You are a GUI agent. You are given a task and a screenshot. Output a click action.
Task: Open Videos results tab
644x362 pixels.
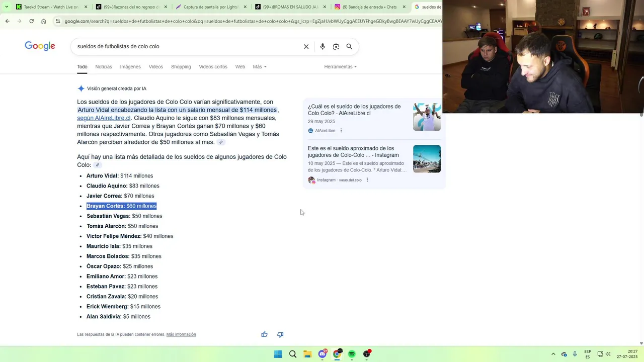(156, 67)
